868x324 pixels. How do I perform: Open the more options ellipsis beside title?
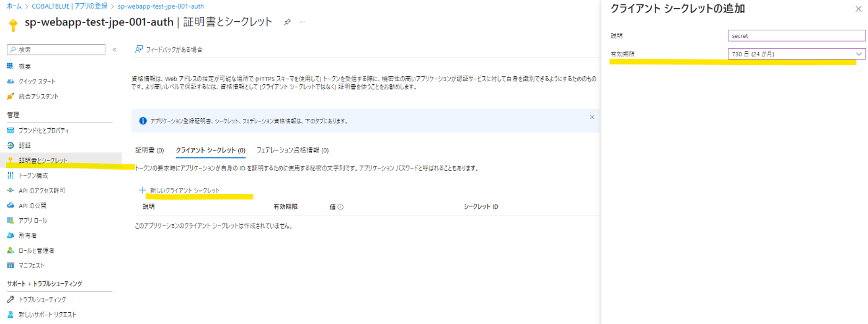coord(303,22)
